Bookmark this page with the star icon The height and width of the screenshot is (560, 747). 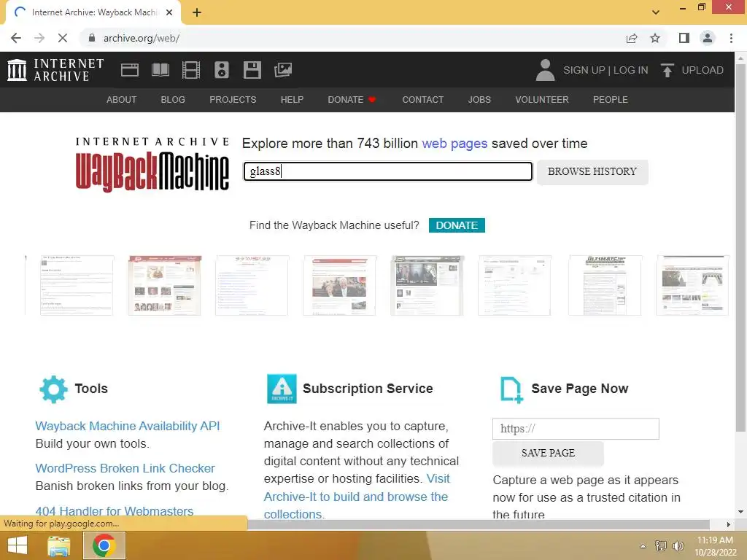pyautogui.click(x=655, y=38)
